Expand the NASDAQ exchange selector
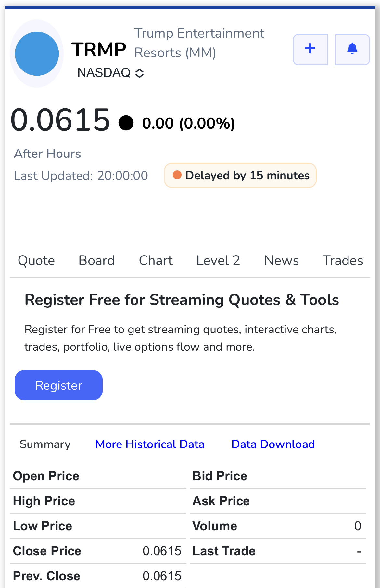The width and height of the screenshot is (380, 588). [111, 73]
